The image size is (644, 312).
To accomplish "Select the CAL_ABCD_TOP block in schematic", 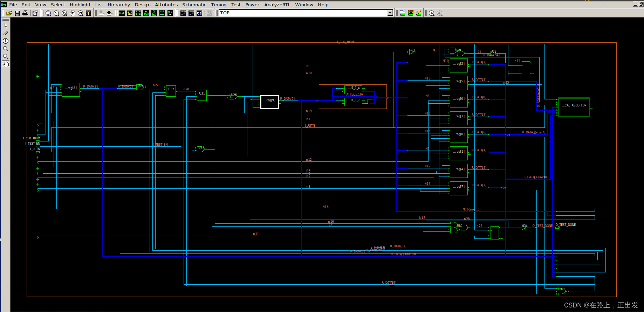I will [574, 107].
